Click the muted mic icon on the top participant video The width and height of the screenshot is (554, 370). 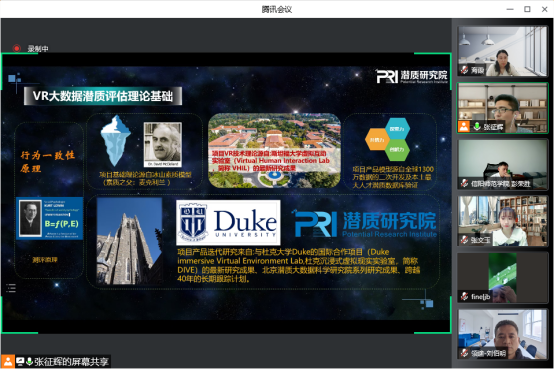pyautogui.click(x=465, y=70)
